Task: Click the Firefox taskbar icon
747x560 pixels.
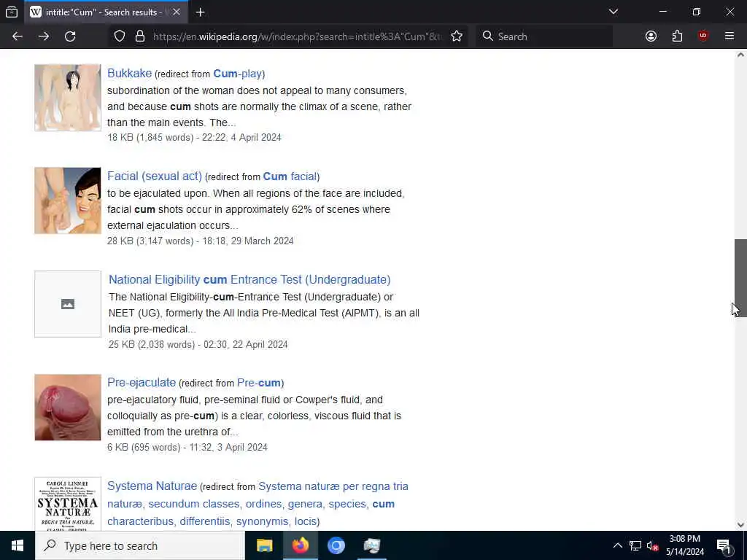Action: pos(300,545)
